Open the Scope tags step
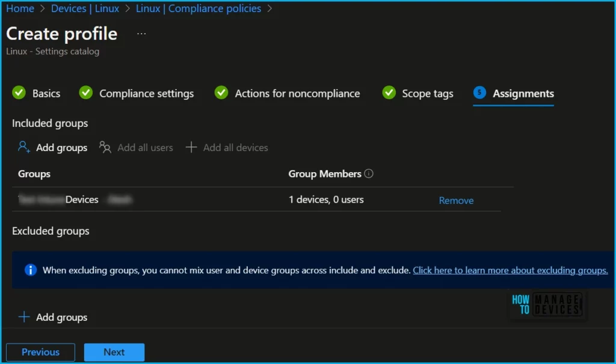This screenshot has width=616, height=364. click(x=427, y=93)
